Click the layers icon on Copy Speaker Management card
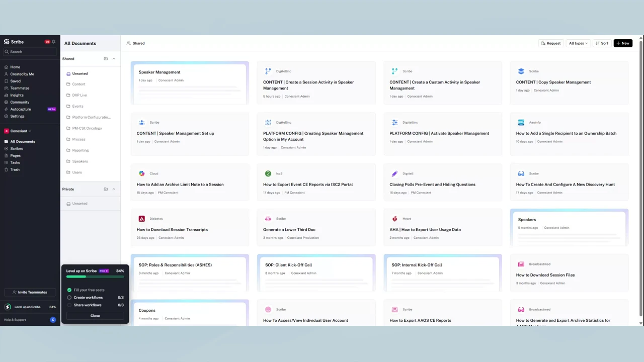 point(521,71)
